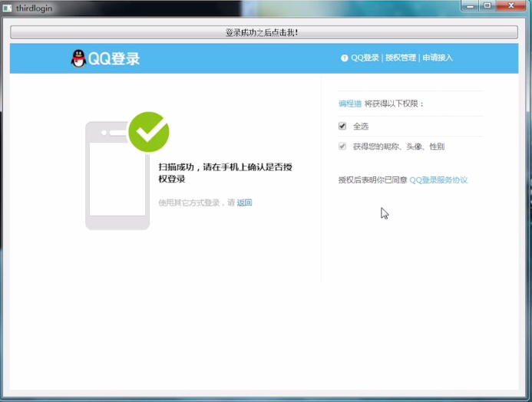
Task: Minimize the thirdlogin window
Action: (x=470, y=6)
